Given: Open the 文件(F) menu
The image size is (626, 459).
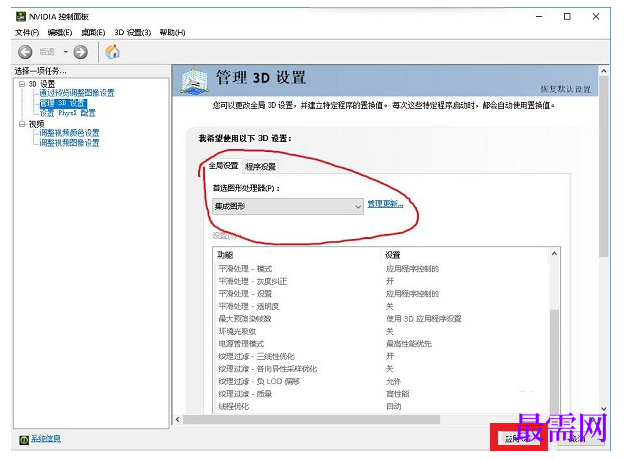Looking at the screenshot, I should tap(27, 32).
